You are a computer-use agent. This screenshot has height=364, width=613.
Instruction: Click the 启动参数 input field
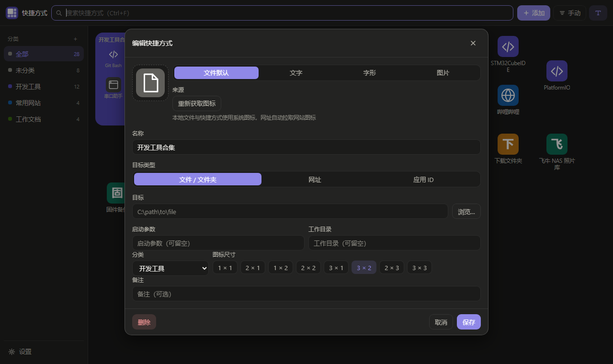tap(218, 243)
